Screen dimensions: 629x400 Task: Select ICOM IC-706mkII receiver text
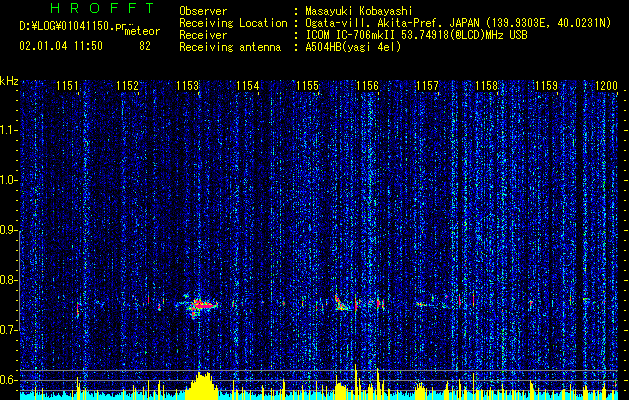point(351,35)
